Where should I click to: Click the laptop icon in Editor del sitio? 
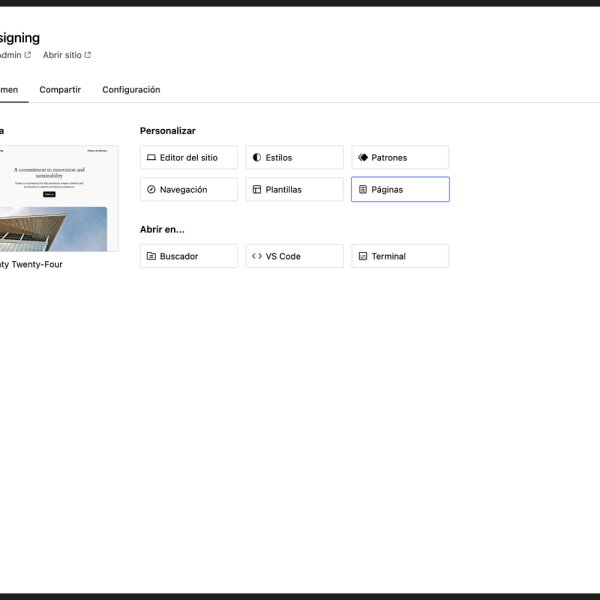click(x=151, y=157)
